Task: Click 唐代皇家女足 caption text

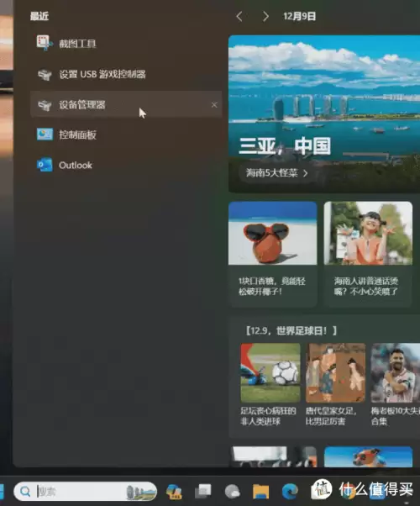Action: [331, 416]
